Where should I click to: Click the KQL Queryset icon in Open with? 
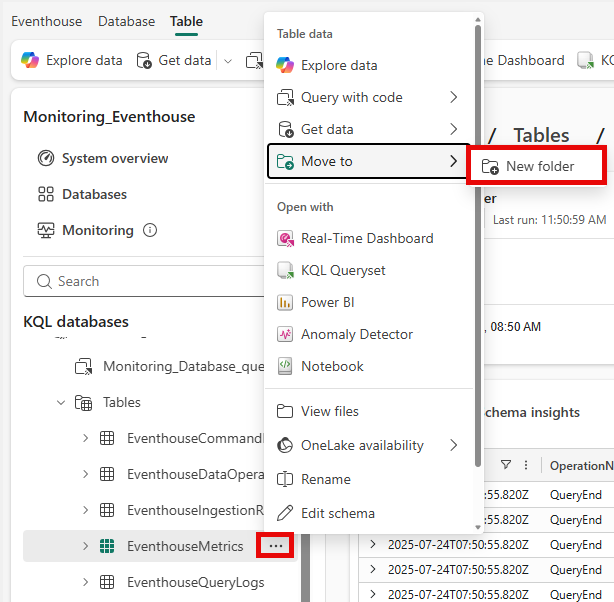tap(285, 270)
